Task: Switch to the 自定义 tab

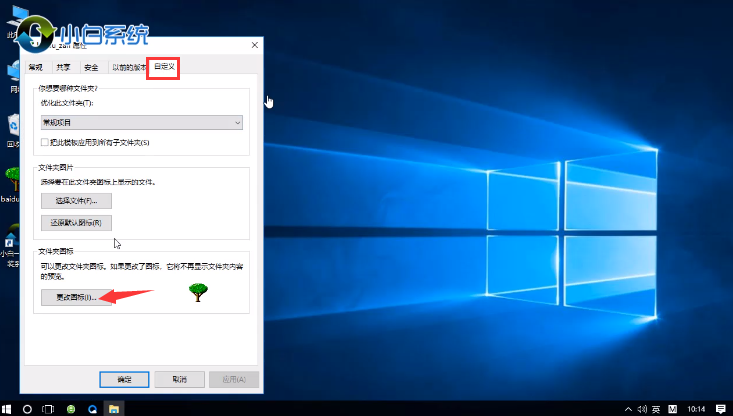Action: [164, 68]
